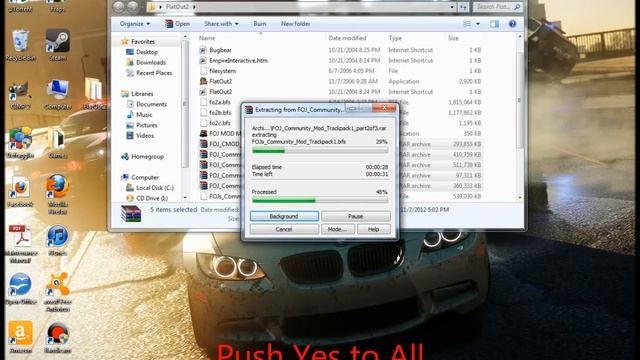Open the Organize dropdown in Explorer

click(135, 24)
